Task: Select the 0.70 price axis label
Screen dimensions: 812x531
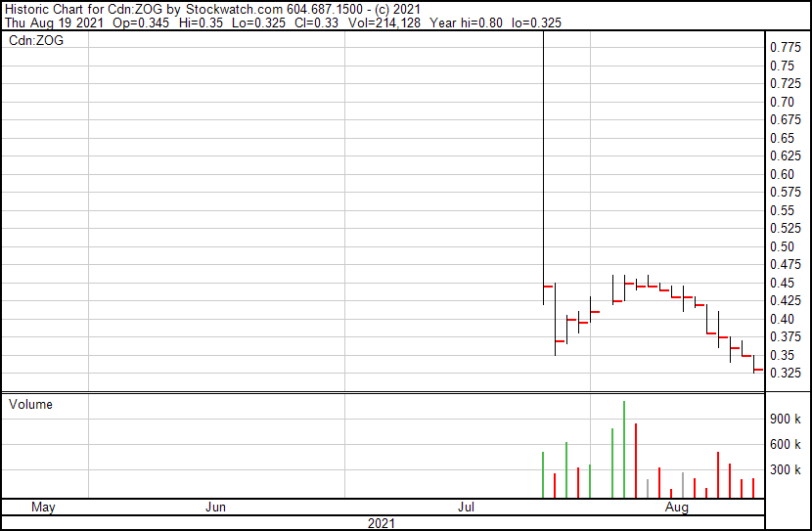Action: tap(782, 102)
